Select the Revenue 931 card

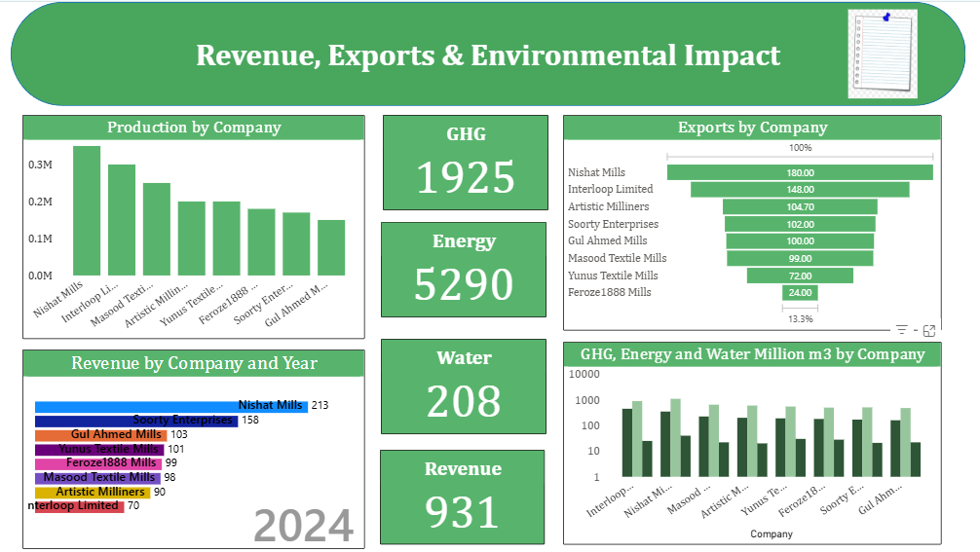coord(463,497)
